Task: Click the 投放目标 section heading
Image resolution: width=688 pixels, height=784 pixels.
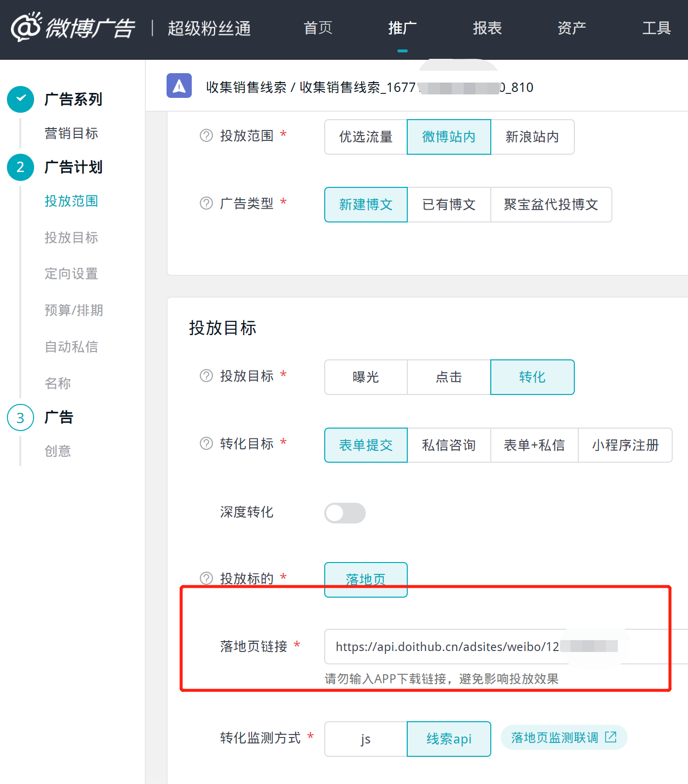Action: tap(222, 328)
